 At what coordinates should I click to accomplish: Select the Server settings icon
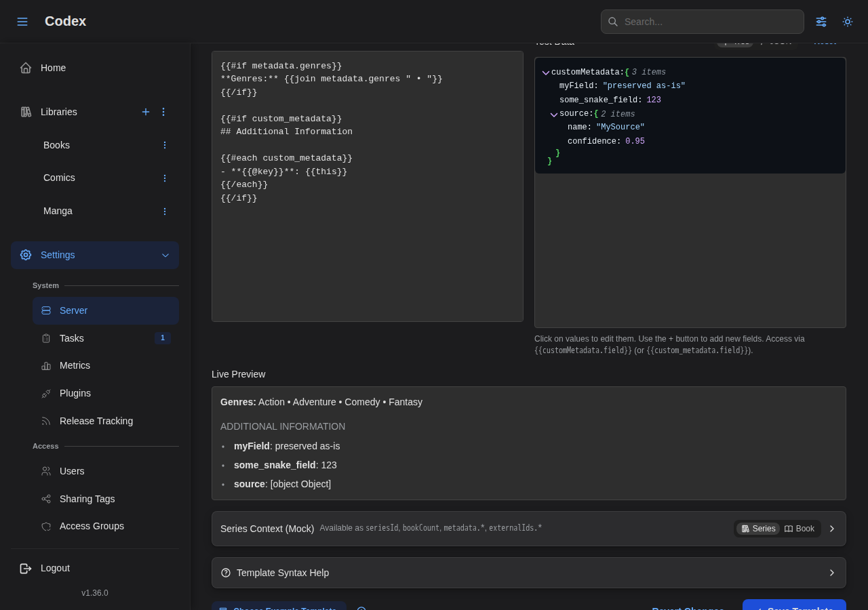pos(46,310)
